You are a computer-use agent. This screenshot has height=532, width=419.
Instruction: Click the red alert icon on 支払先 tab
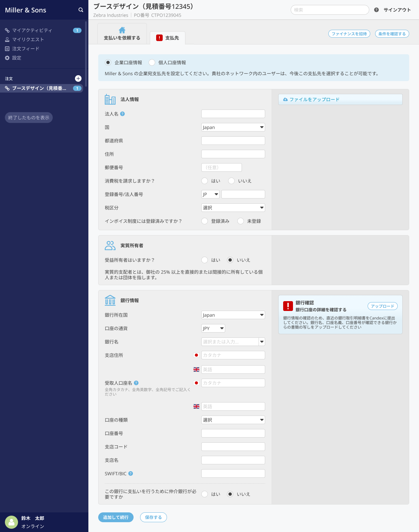click(159, 38)
